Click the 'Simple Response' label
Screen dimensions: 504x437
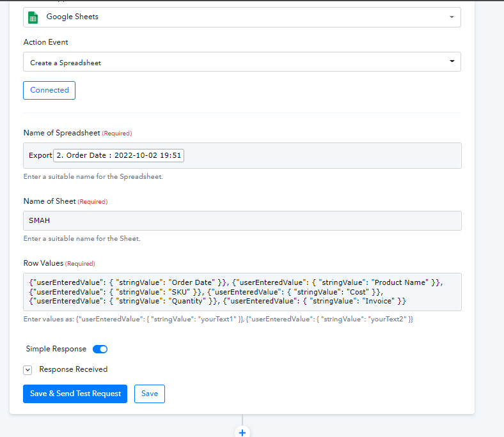pyautogui.click(x=56, y=349)
